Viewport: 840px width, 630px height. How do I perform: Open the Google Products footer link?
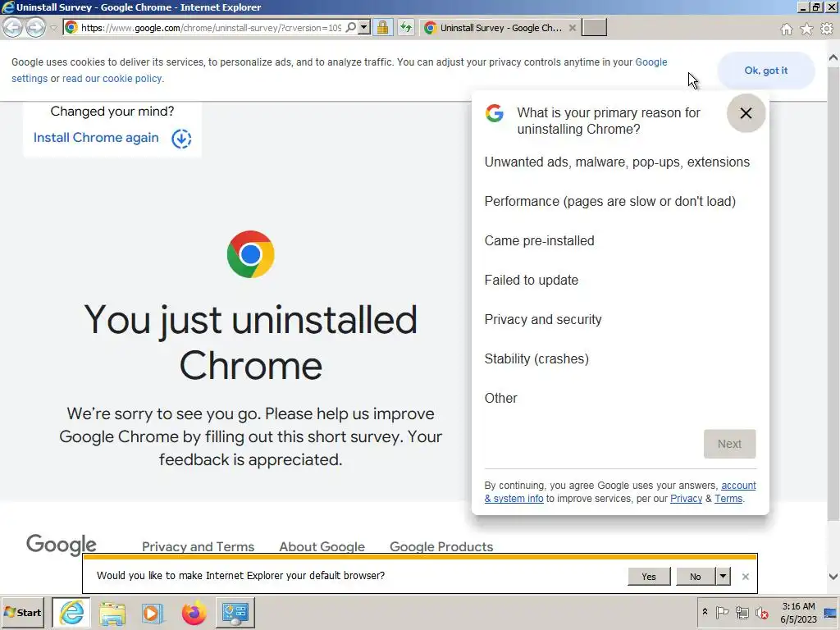[x=441, y=546]
